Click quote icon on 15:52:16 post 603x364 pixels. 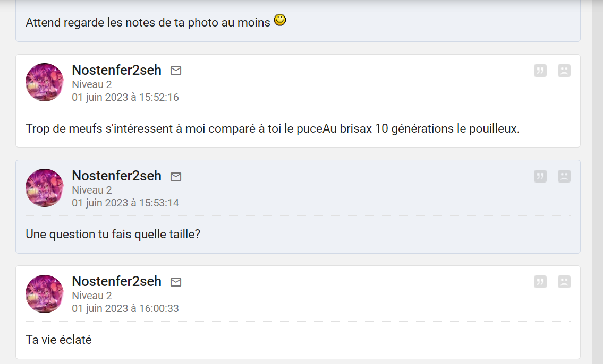coord(540,71)
